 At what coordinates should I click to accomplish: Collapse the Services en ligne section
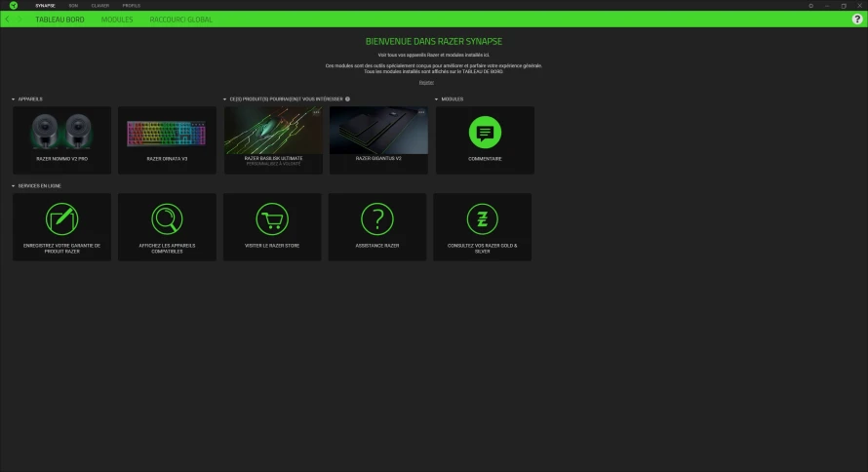tap(14, 186)
